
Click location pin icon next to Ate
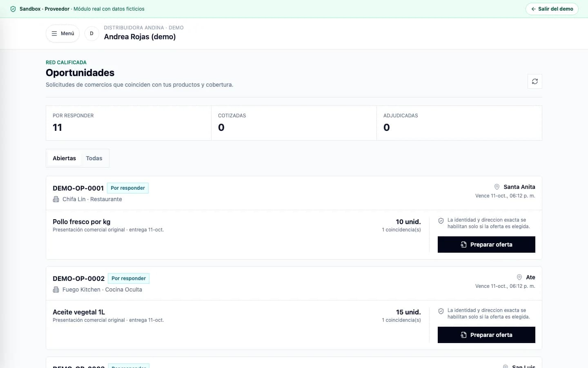(x=519, y=277)
